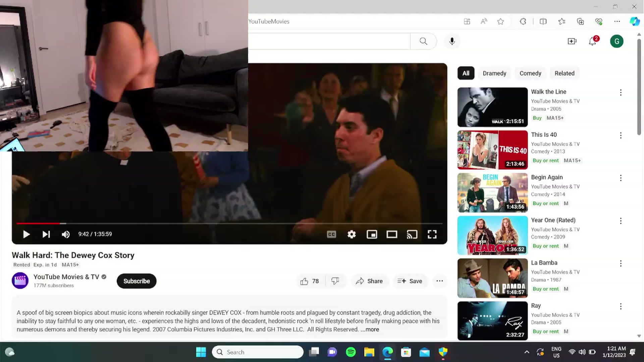Click the page vertical scrollbar
This screenshot has width=644, height=362.
[639, 87]
